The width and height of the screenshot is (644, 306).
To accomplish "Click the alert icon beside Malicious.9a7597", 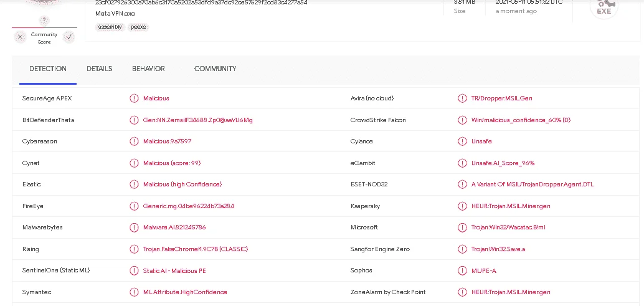I will (134, 141).
